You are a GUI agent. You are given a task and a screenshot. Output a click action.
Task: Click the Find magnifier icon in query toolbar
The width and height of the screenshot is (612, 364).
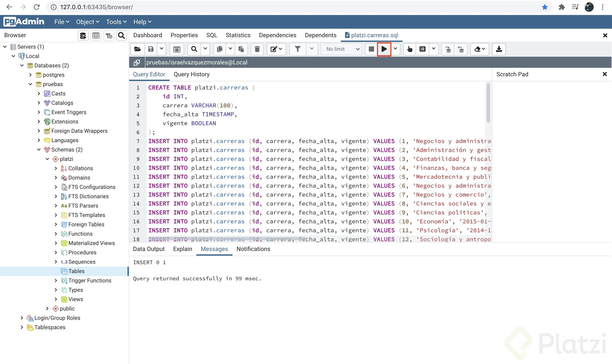(194, 49)
